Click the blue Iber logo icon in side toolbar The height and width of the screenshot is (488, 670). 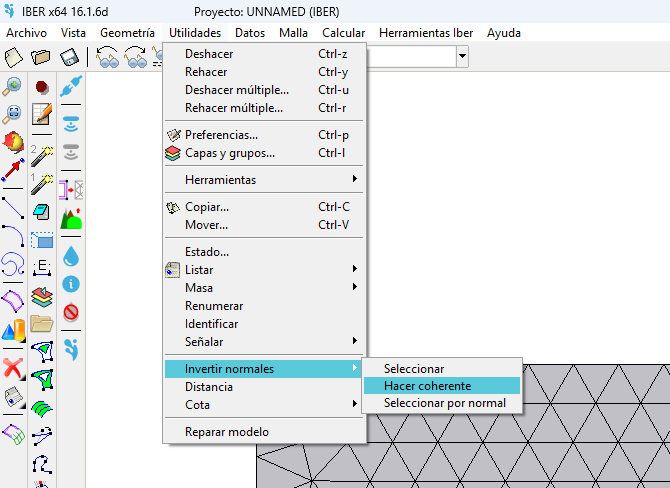pos(71,350)
